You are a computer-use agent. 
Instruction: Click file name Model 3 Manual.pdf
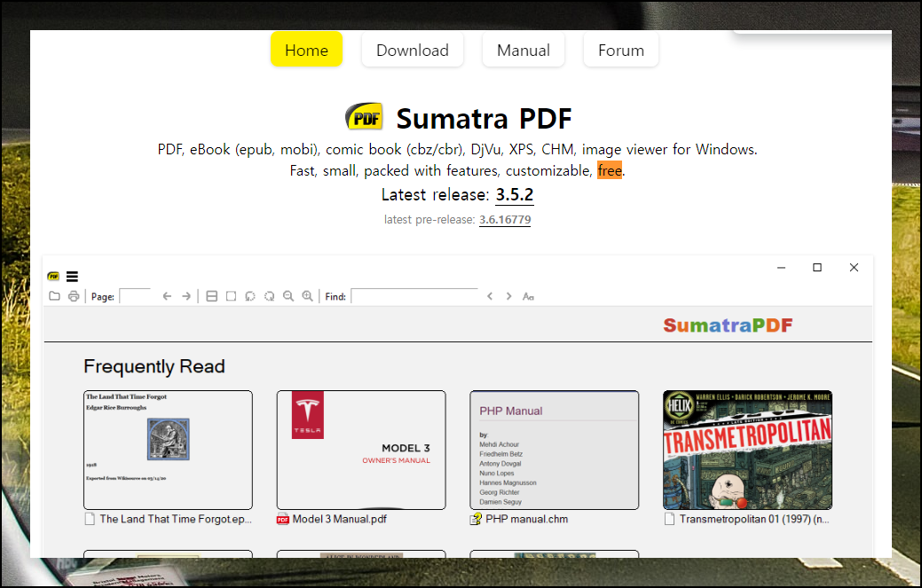tap(340, 520)
